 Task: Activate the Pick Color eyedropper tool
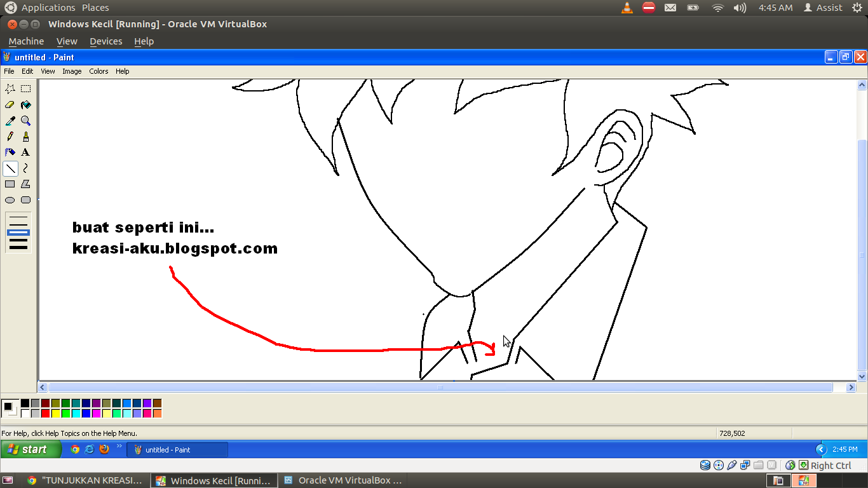pos(10,121)
